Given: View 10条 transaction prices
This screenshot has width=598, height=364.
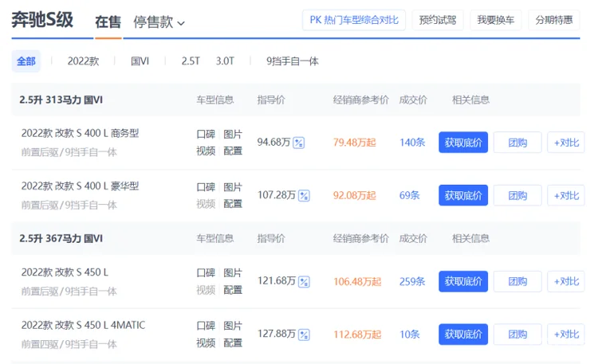Looking at the screenshot, I should [x=410, y=335].
